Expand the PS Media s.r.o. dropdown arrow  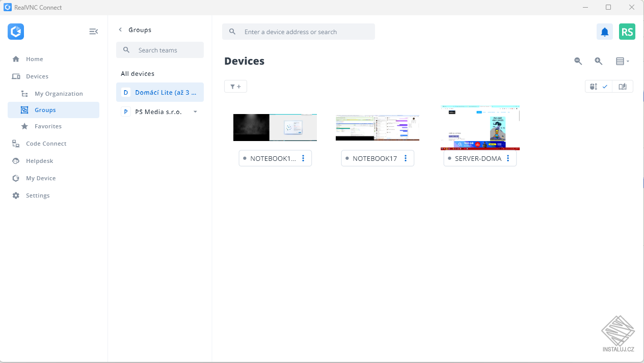point(195,111)
